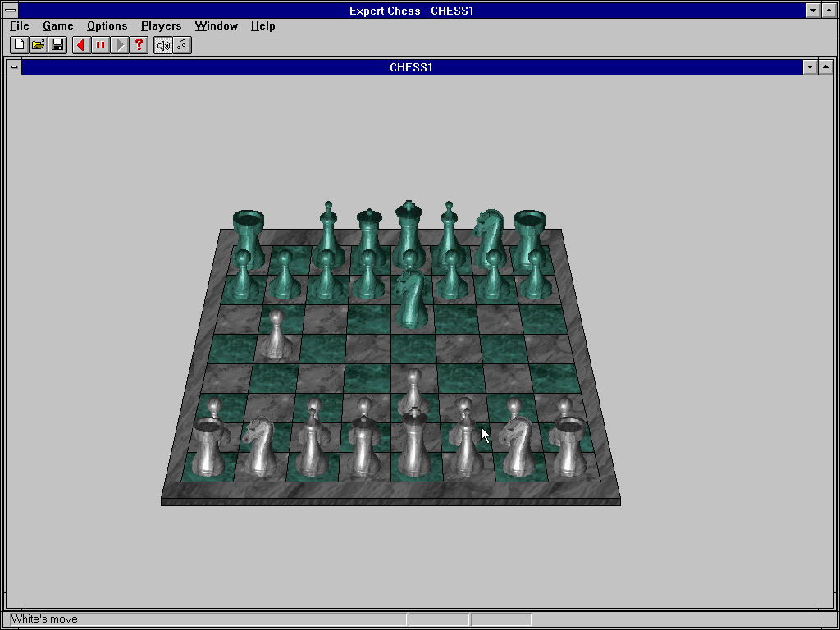Ask for a hint with the red question mark
The image size is (840, 630).
[x=139, y=45]
